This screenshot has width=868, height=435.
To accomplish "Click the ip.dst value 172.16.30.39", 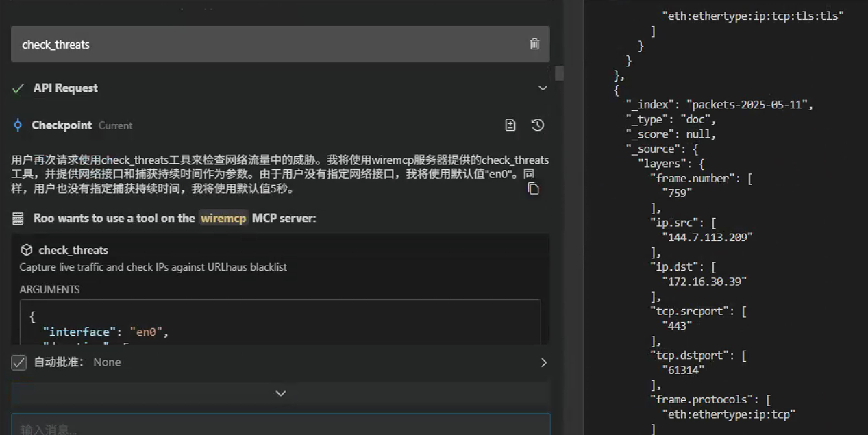I will [x=704, y=281].
